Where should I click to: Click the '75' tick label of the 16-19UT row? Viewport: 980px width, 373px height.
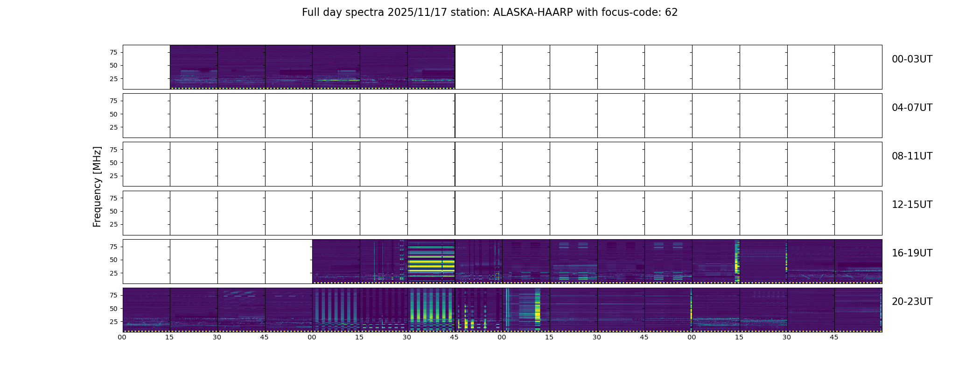113,247
